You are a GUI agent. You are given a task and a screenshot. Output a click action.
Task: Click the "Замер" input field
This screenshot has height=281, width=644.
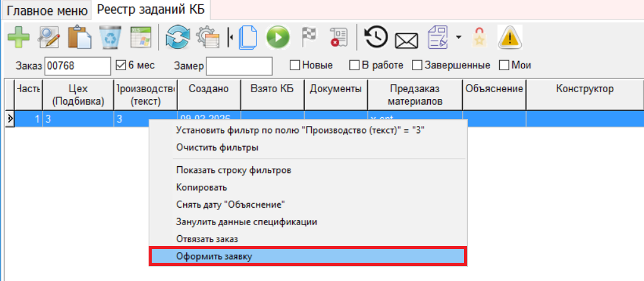tap(239, 66)
